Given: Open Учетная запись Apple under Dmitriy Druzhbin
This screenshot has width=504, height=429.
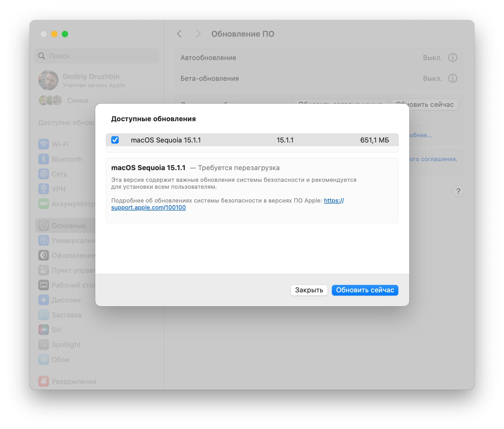Looking at the screenshot, I should tap(94, 85).
